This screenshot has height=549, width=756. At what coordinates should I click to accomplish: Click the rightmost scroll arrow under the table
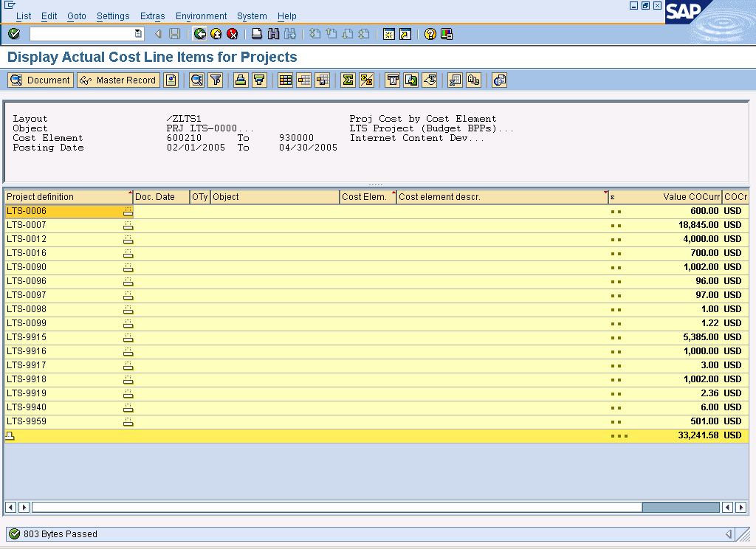coord(741,507)
